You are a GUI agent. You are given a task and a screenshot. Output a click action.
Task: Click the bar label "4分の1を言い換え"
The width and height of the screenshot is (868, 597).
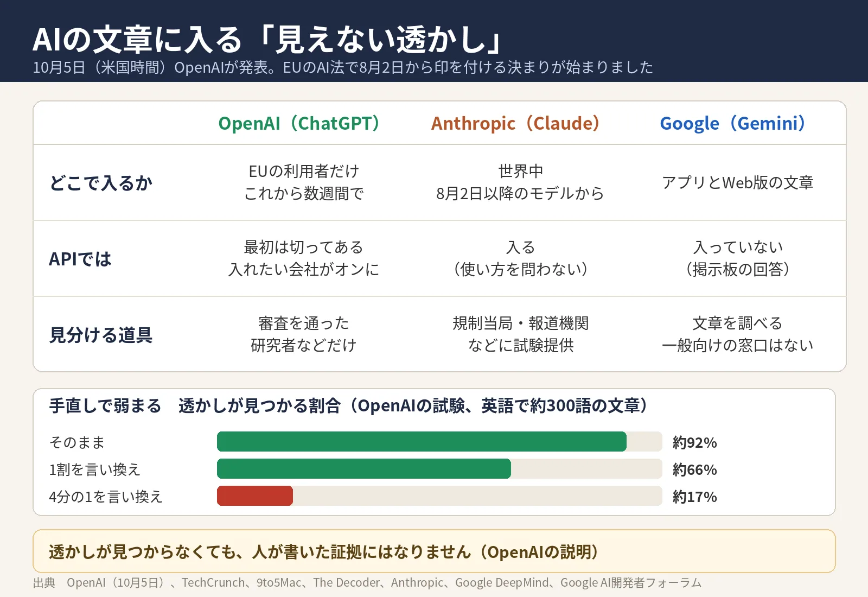tap(106, 497)
